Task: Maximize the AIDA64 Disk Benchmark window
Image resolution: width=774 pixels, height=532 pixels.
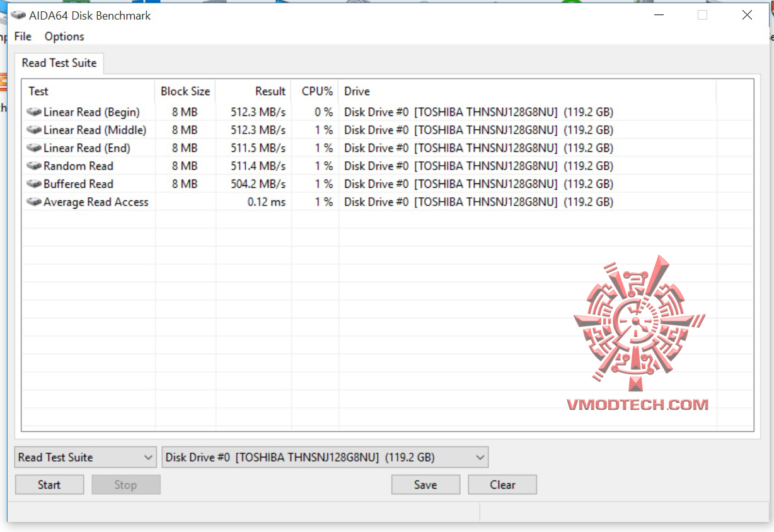Action: coord(702,15)
